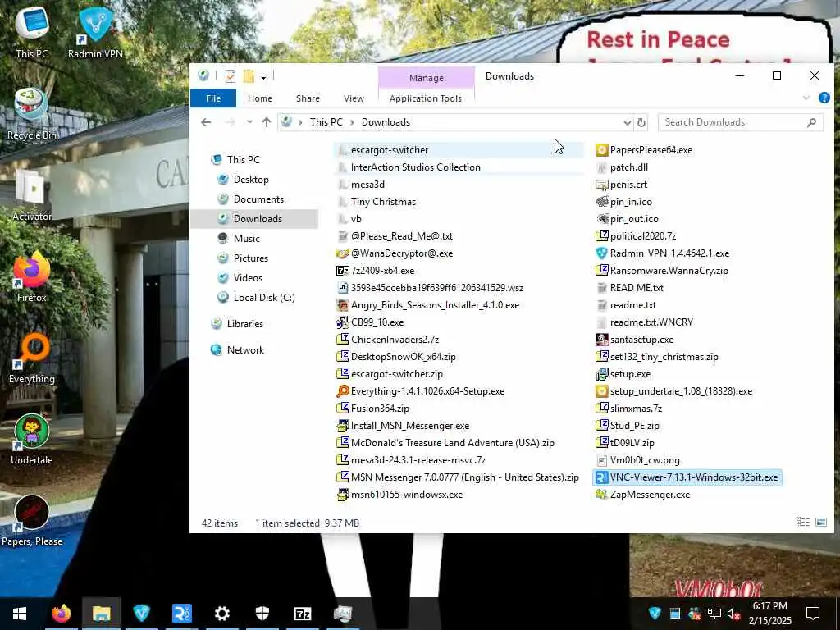840x630 pixels.
Task: Select the CB99_10.exe file icon
Action: (343, 322)
